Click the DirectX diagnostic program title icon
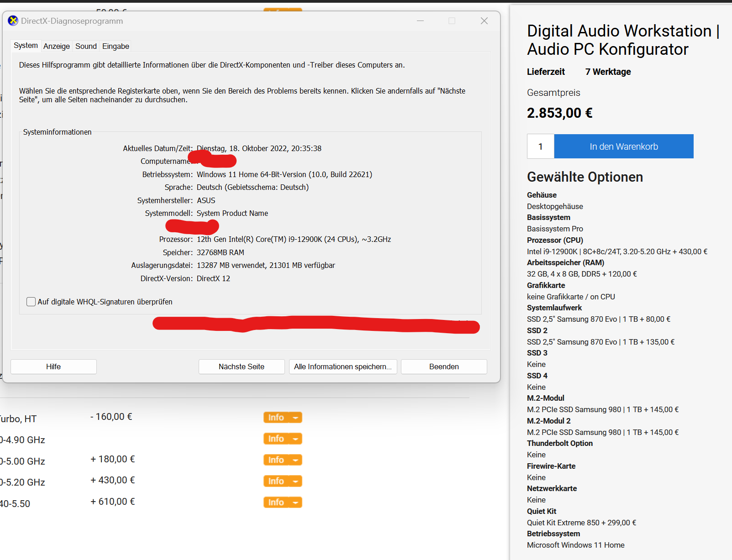 13,21
